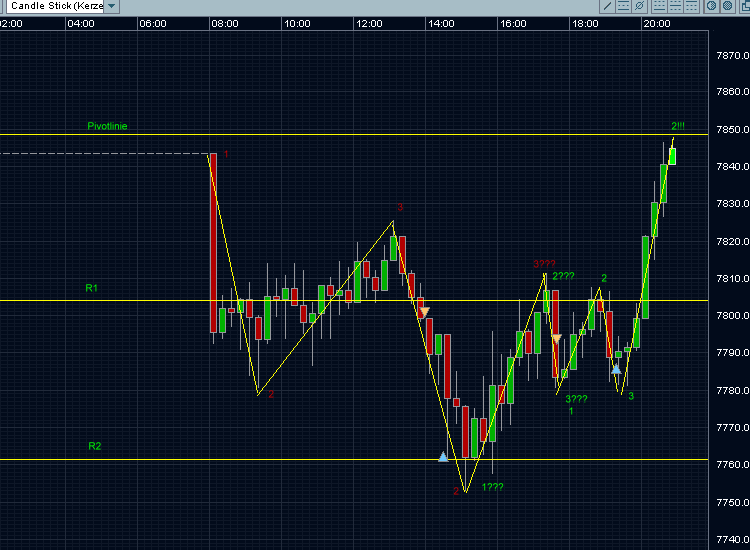The width and height of the screenshot is (750, 550).
Task: Select the green 3 label near 19:00 low
Action: click(631, 396)
